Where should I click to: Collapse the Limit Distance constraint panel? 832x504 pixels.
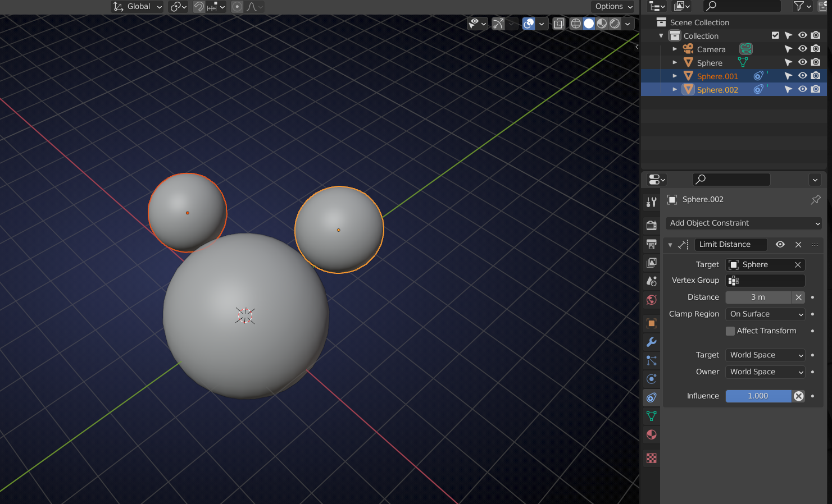point(670,245)
